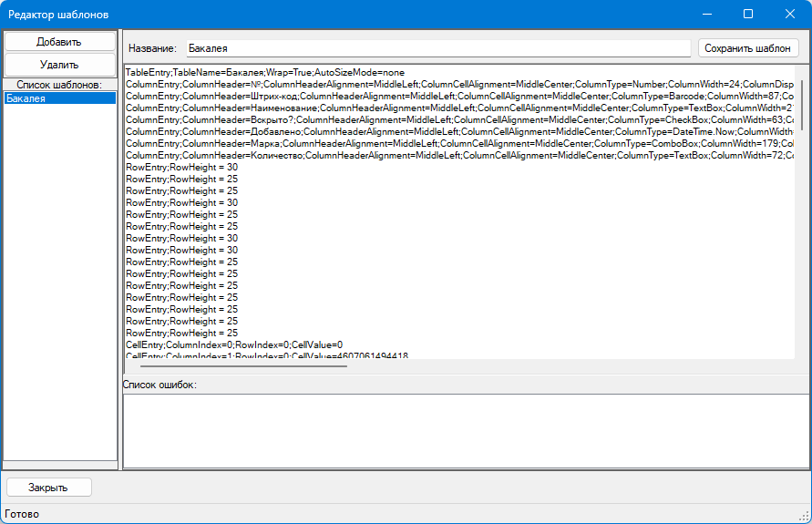Click the Добавить button
This screenshot has height=524, width=812.
point(59,42)
